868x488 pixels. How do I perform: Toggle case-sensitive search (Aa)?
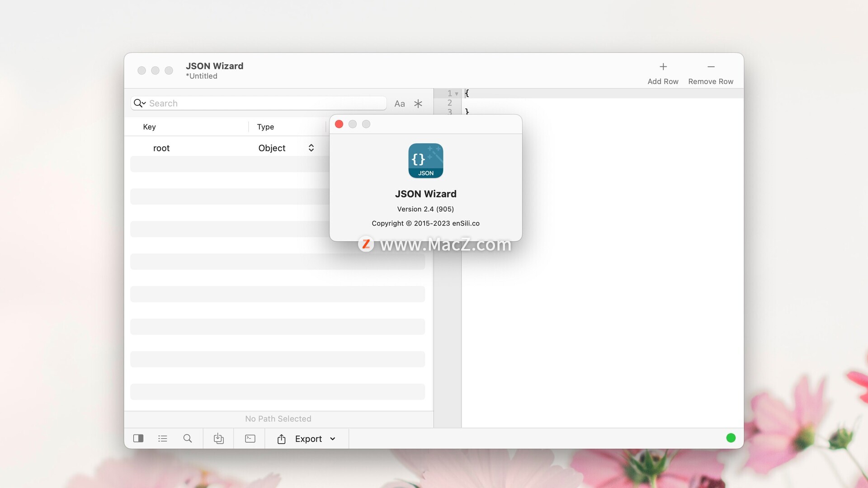click(400, 103)
